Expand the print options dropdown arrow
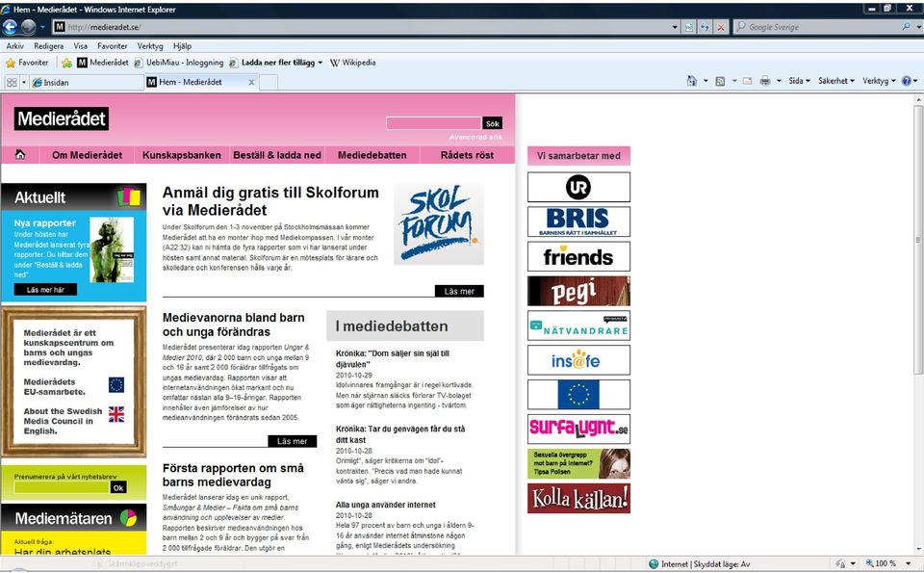 (x=779, y=81)
